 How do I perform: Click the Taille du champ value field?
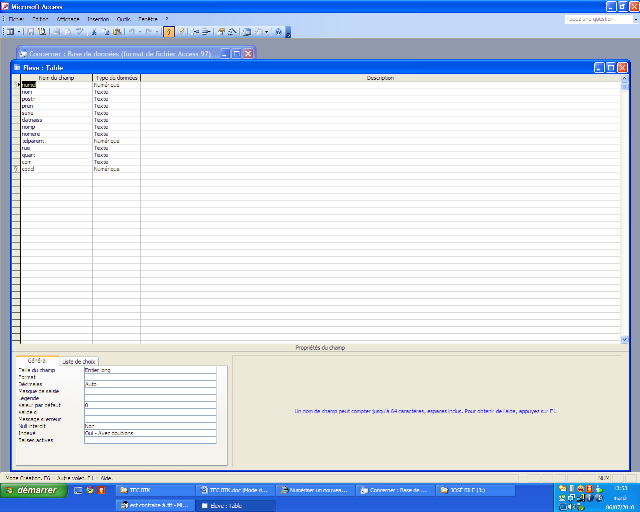point(150,370)
